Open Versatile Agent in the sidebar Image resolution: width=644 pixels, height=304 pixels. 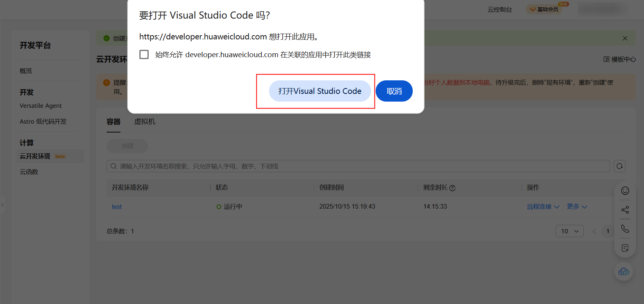pyautogui.click(x=41, y=106)
